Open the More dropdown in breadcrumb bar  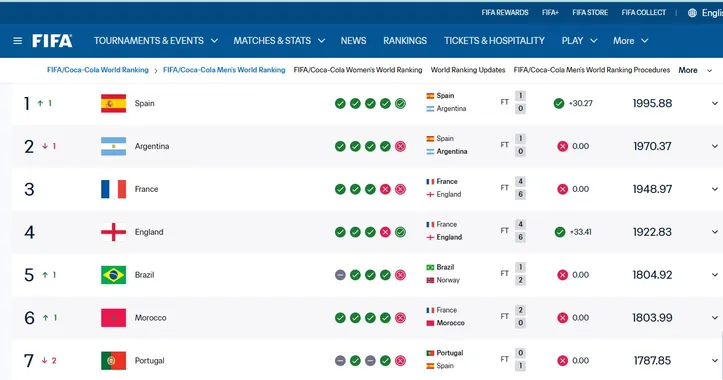tap(695, 70)
